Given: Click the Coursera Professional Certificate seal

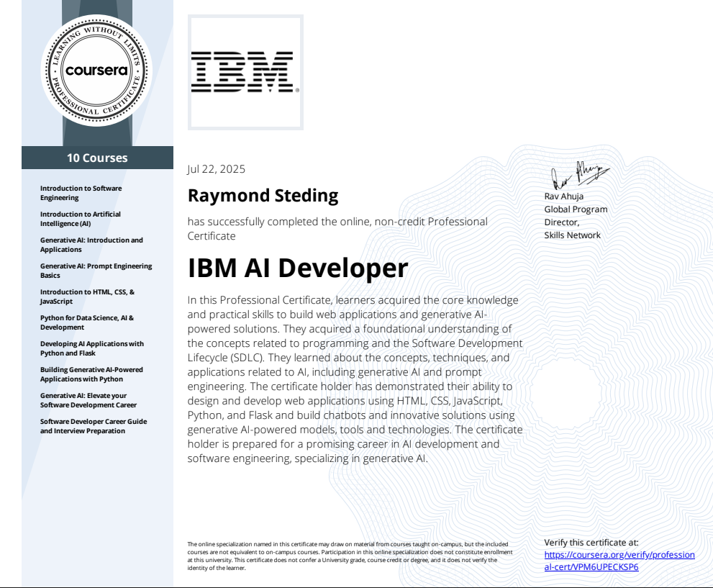Looking at the screenshot, I should pyautogui.click(x=96, y=70).
